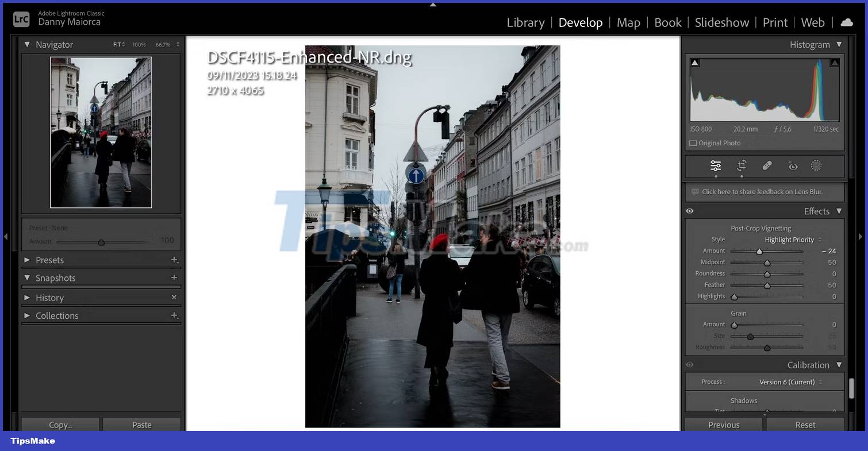Enable the Original Photo checkbox

click(693, 142)
